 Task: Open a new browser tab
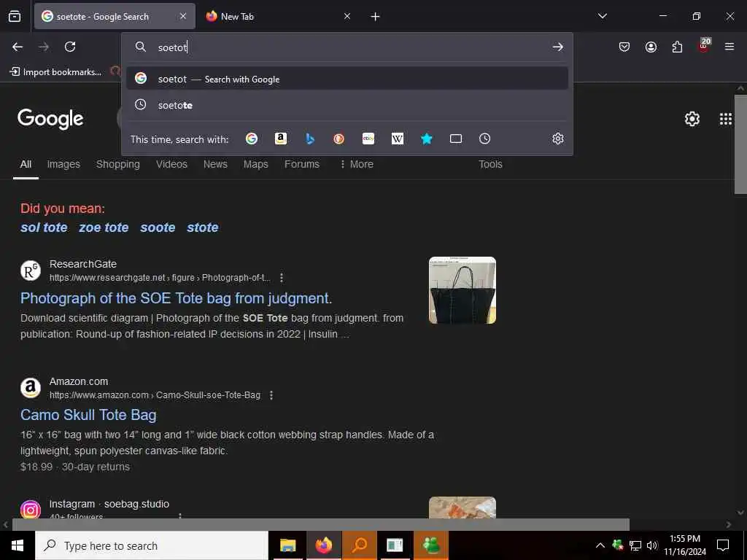[x=376, y=17]
